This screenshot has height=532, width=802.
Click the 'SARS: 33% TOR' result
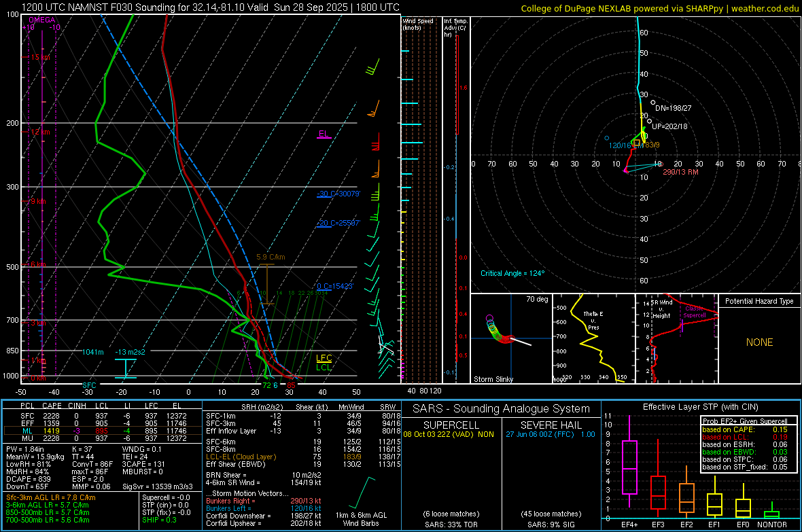click(x=451, y=525)
